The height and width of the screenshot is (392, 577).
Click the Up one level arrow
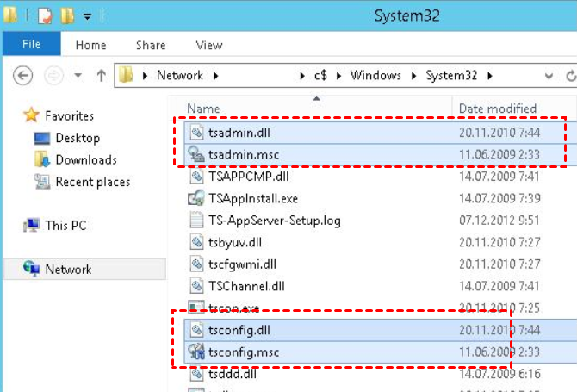101,76
